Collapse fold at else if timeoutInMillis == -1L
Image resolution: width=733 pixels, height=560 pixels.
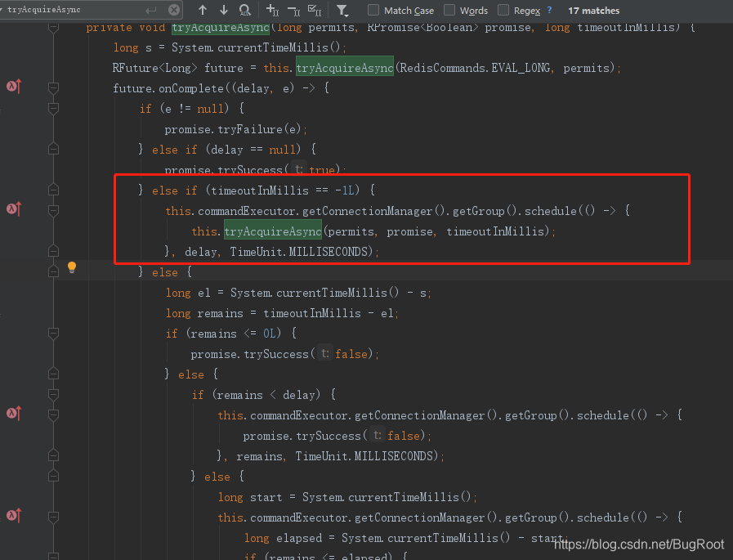click(53, 190)
